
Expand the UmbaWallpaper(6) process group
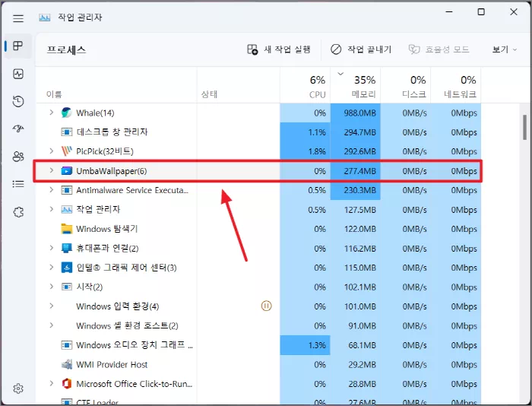tap(51, 170)
